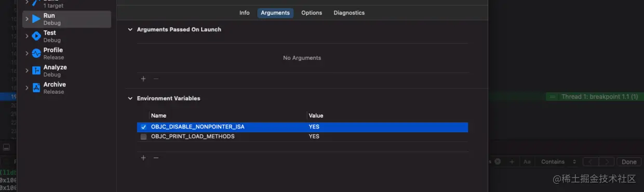Remove selected environment variable with minus
This screenshot has width=644, height=192.
coord(156,158)
